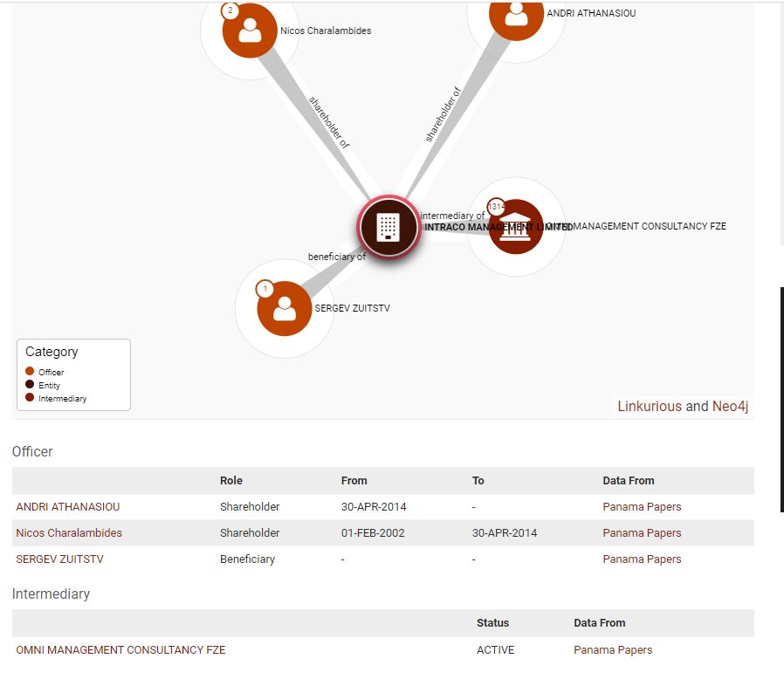This screenshot has width=784, height=693.
Task: Click the Intermediary legend color dot
Action: 30,398
